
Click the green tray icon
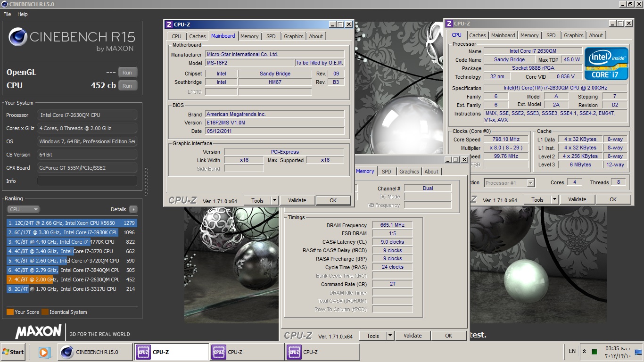click(594, 352)
